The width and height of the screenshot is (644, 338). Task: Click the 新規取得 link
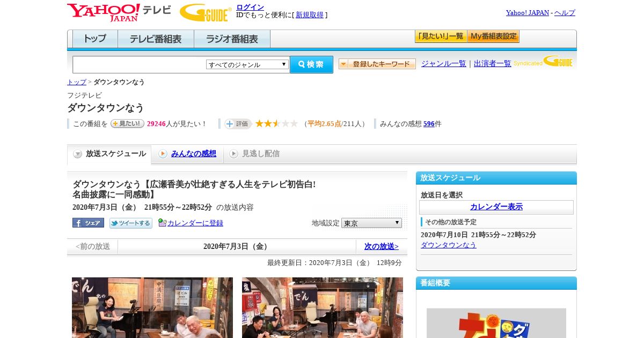(310, 15)
